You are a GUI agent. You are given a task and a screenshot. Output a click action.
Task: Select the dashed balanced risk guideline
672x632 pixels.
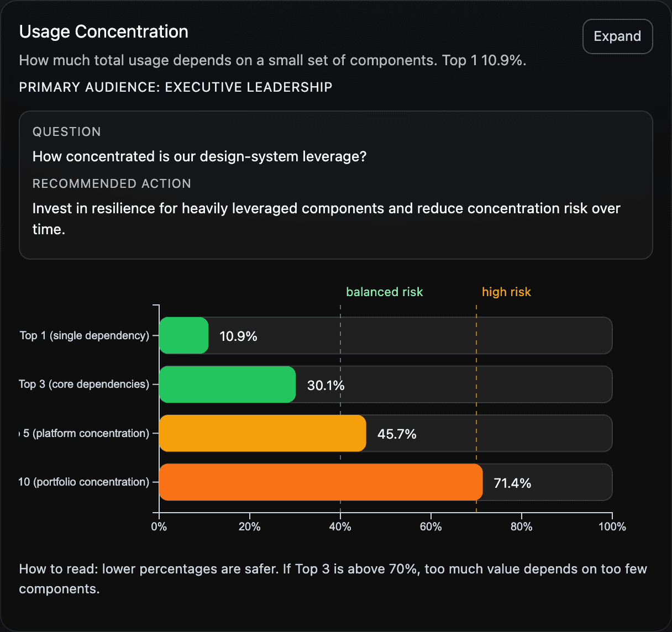pos(341,409)
